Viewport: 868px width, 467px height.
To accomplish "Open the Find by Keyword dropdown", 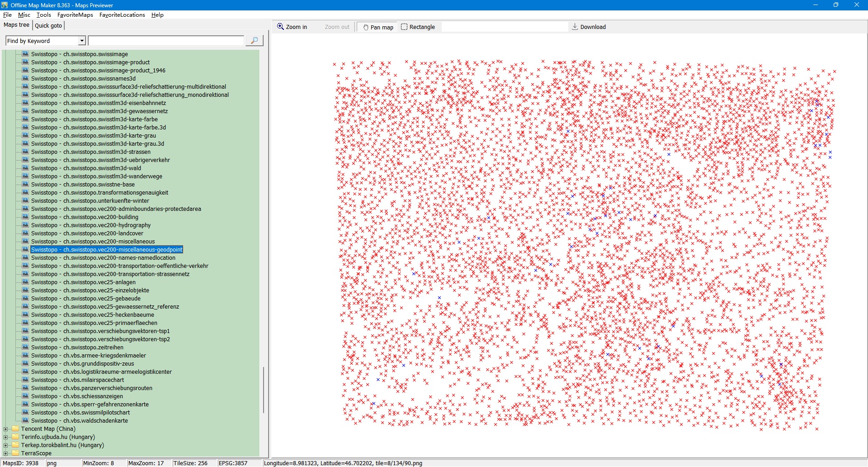I will click(x=82, y=41).
